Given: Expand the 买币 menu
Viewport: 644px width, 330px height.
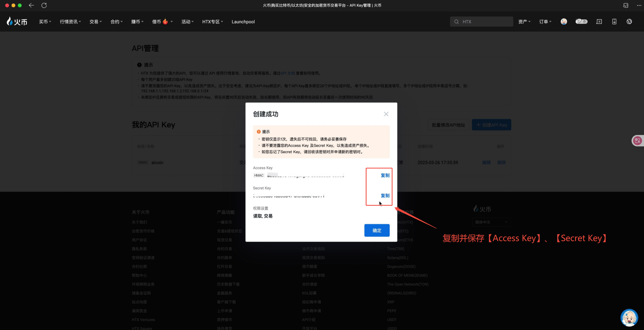Looking at the screenshot, I should [x=45, y=22].
